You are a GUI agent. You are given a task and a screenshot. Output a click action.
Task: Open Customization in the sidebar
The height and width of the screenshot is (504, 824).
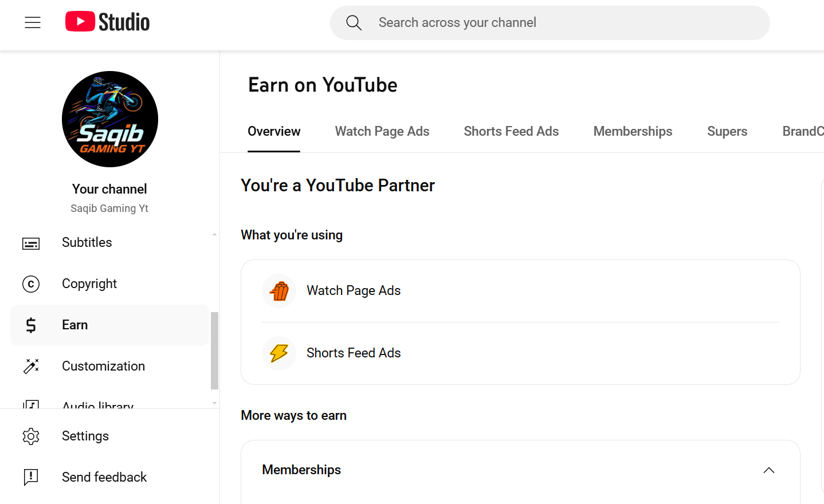pyautogui.click(x=109, y=367)
